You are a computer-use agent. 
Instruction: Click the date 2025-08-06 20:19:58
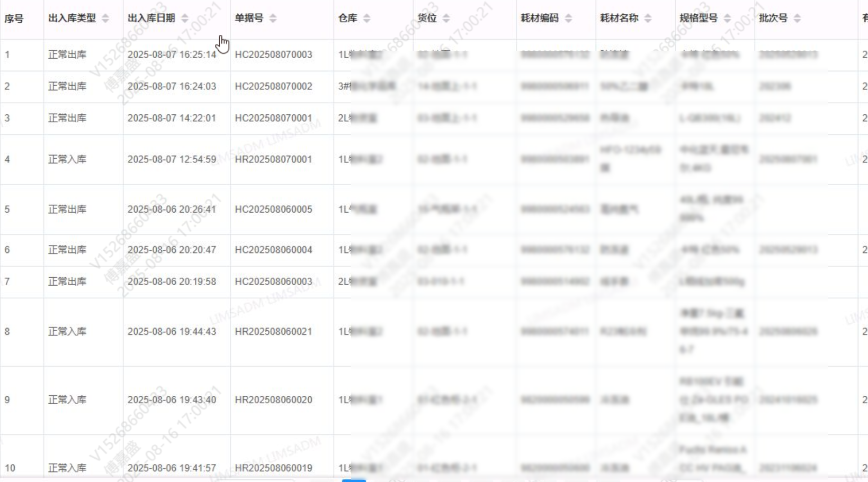(x=172, y=281)
